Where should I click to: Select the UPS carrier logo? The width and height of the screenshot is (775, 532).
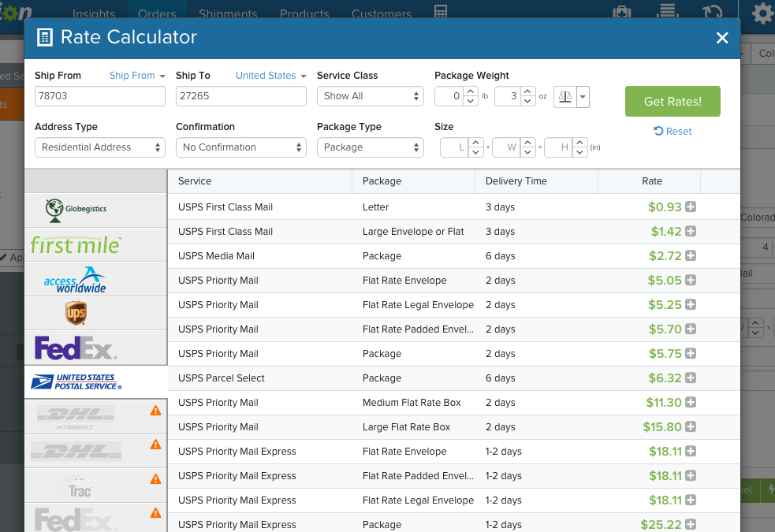(76, 314)
